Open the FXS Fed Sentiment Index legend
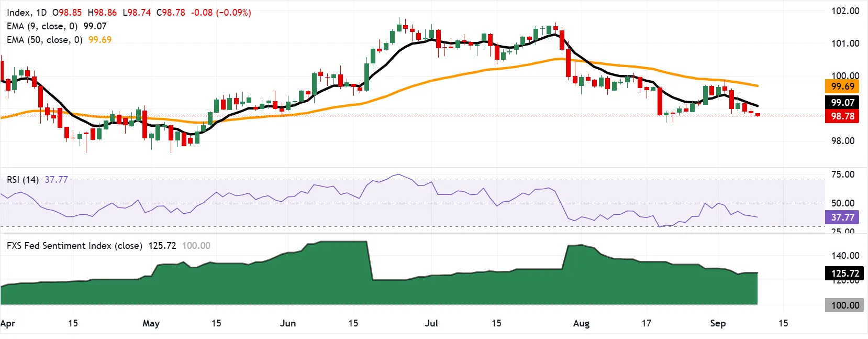Screen dimensions: 868x339 74,246
